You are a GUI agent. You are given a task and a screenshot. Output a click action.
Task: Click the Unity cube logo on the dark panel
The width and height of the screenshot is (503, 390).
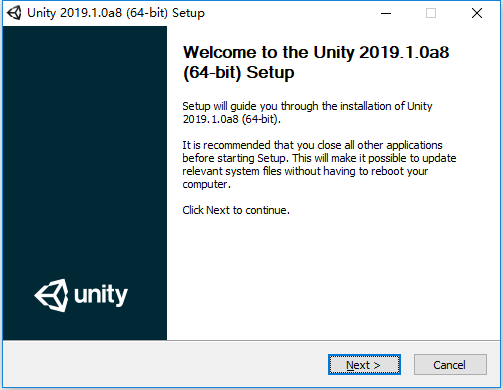click(51, 295)
